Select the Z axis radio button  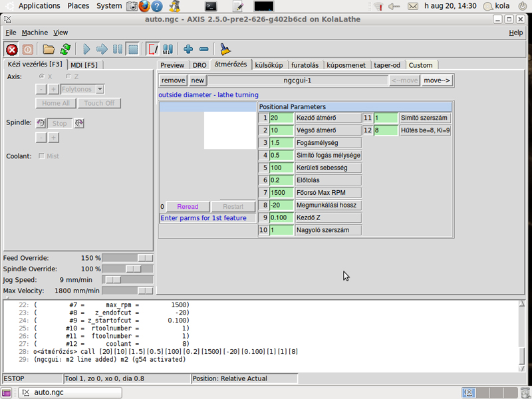[x=67, y=76]
